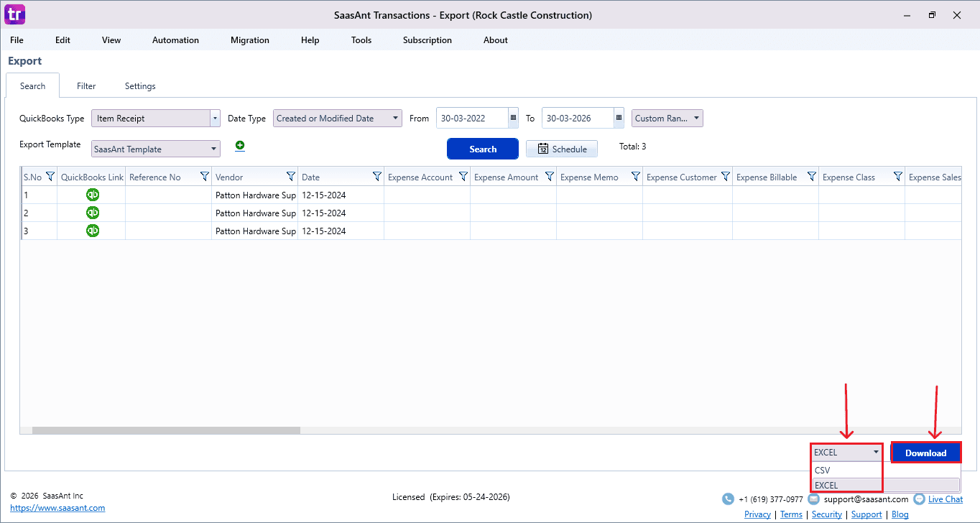Open the Security link

(x=827, y=514)
